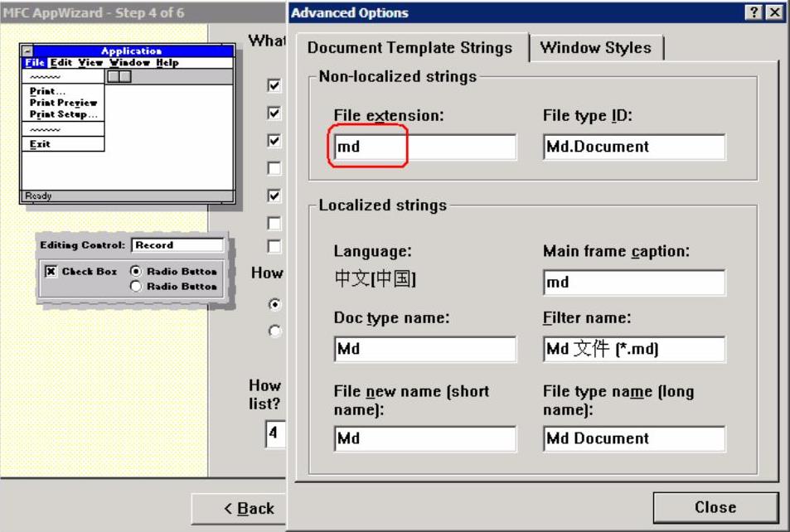Check the bottom checkbox in the AppWizard window
Screen dimensions: 790x532
pyautogui.click(x=274, y=246)
